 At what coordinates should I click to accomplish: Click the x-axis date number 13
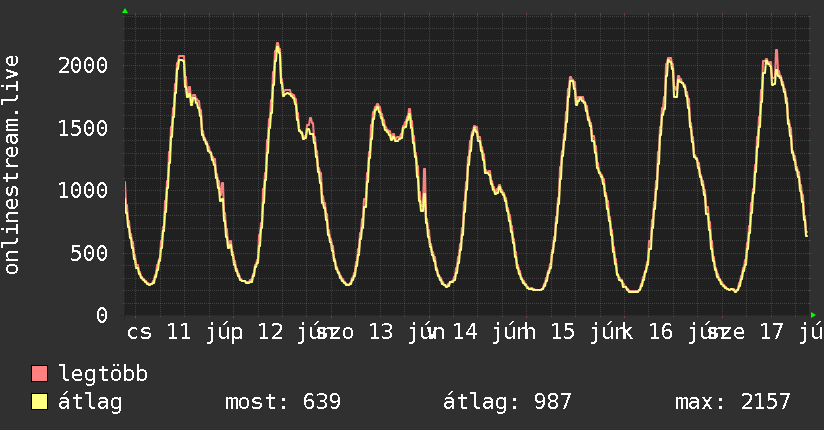pyautogui.click(x=380, y=332)
